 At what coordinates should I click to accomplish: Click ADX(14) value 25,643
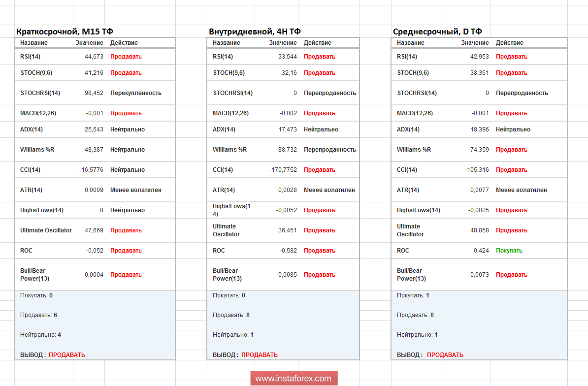94,129
